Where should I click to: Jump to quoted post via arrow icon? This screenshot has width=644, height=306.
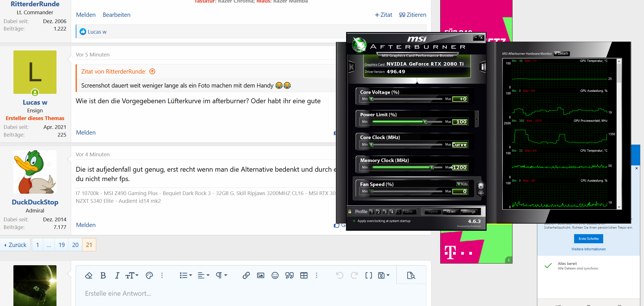coord(152,71)
